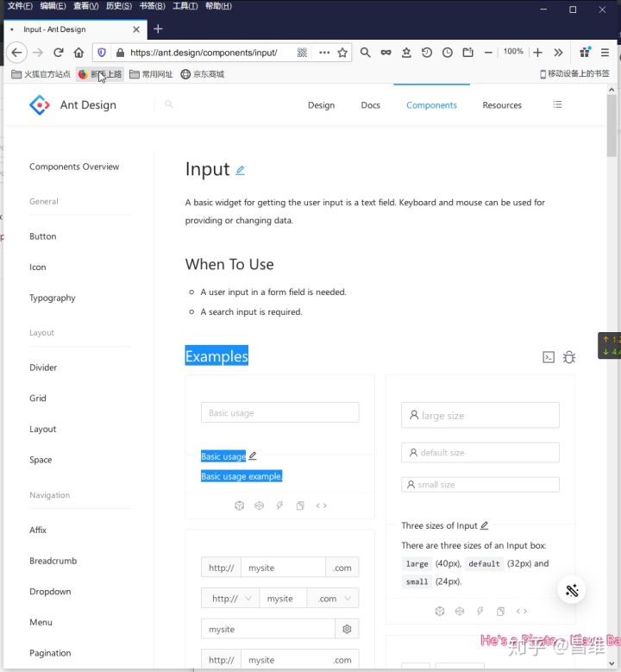
Task: Expand all code using the terminal icon
Action: pyautogui.click(x=549, y=357)
